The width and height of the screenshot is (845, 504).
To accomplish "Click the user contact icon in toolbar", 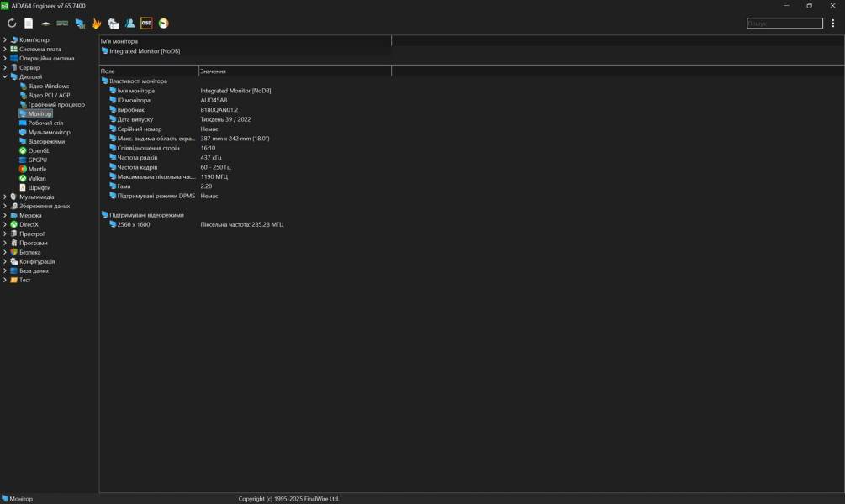I will (x=129, y=24).
